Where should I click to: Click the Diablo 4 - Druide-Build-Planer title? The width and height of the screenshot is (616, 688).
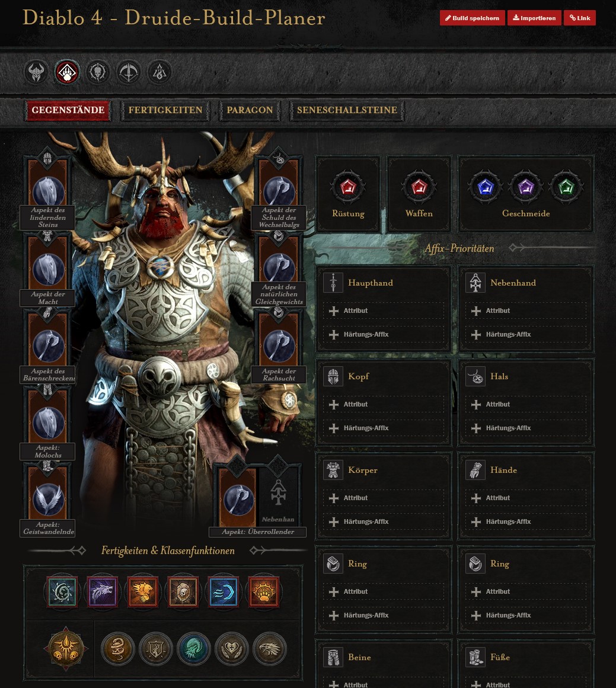[x=174, y=18]
